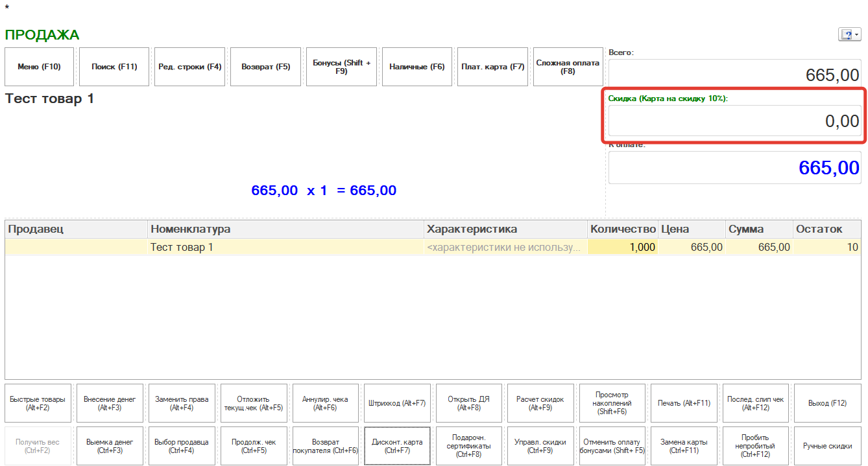The height and width of the screenshot is (466, 868).
Task: Choose Плат. карта (F7) payment
Action: [x=492, y=67]
